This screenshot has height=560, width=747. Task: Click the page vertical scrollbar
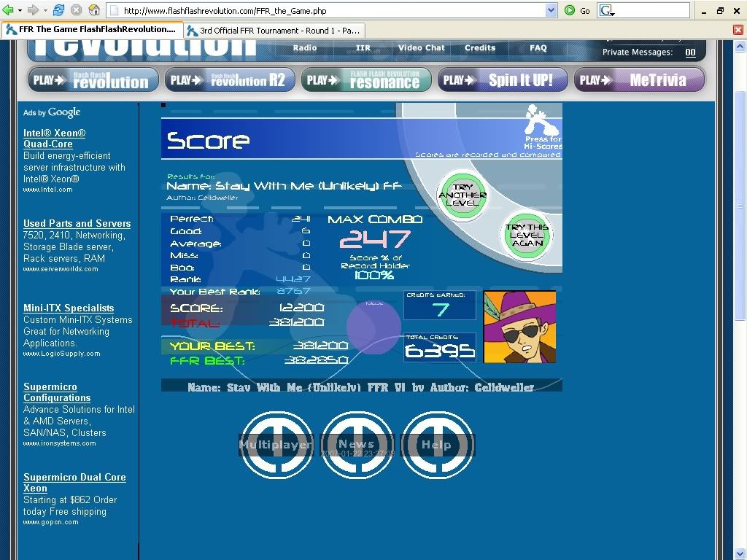pos(740,292)
